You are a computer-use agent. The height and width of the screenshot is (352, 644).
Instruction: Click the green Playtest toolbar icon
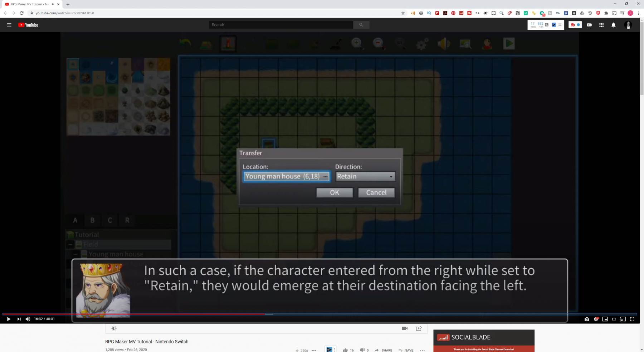point(509,44)
